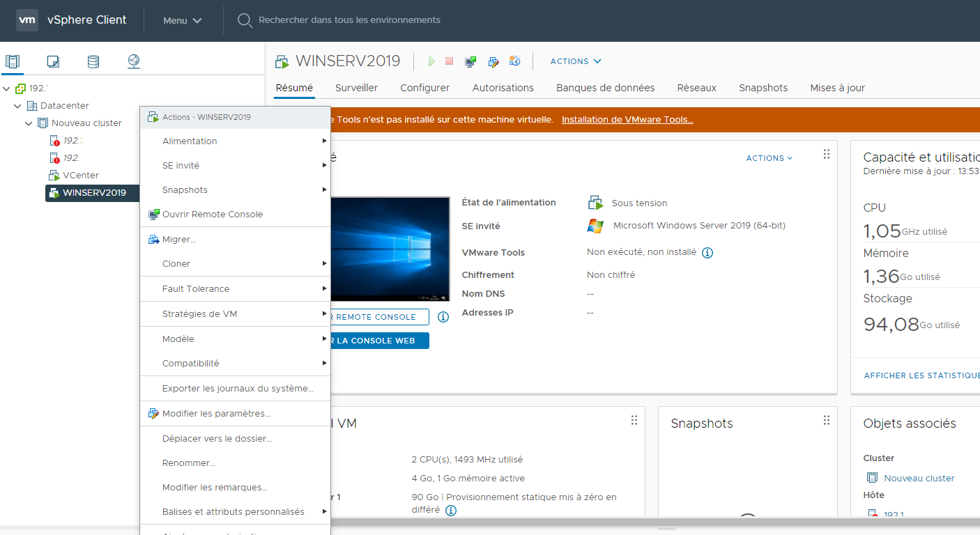Choose Exporter les journaux du système
This screenshot has width=980, height=535.
(235, 389)
